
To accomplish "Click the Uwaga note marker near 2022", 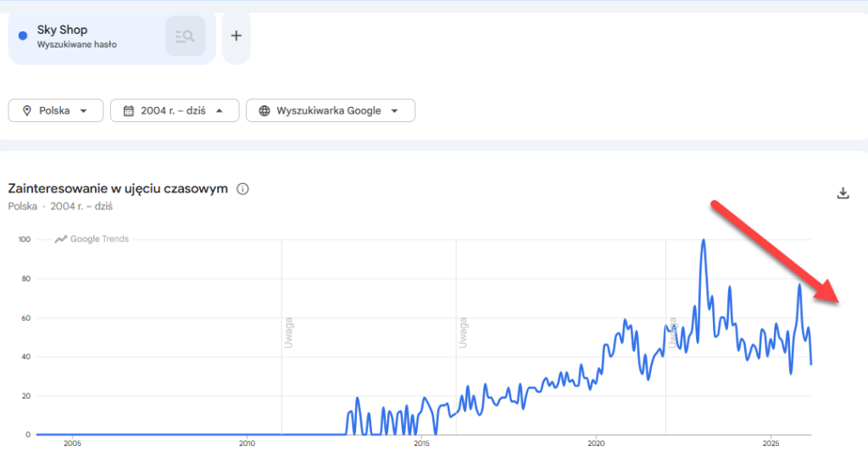I will click(672, 332).
